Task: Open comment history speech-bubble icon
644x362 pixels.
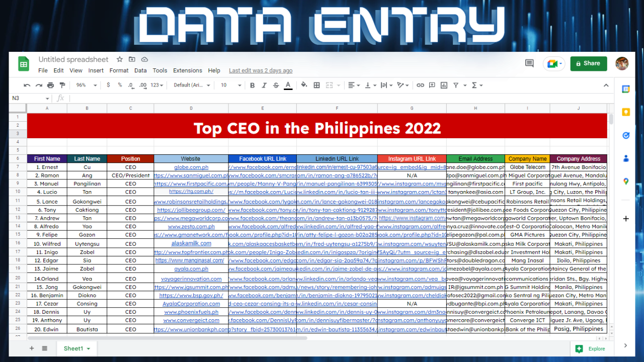Action: tap(529, 63)
